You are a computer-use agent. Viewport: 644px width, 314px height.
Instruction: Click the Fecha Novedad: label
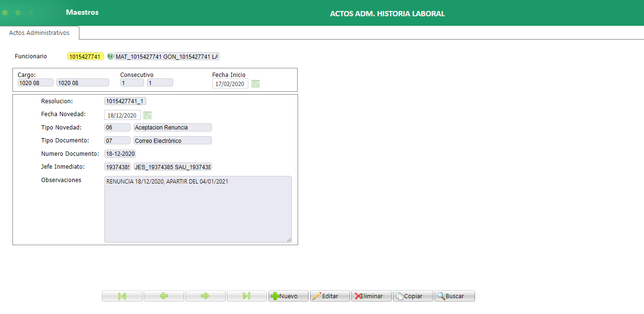(63, 114)
